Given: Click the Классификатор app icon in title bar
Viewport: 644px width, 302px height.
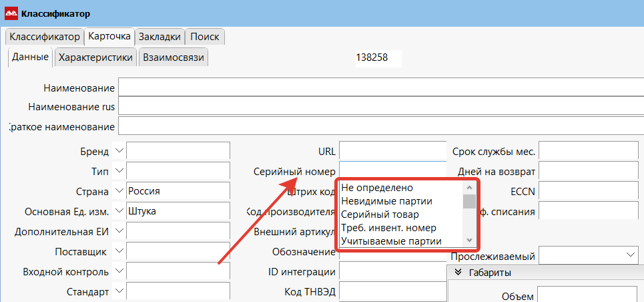Looking at the screenshot, I should tap(11, 14).
